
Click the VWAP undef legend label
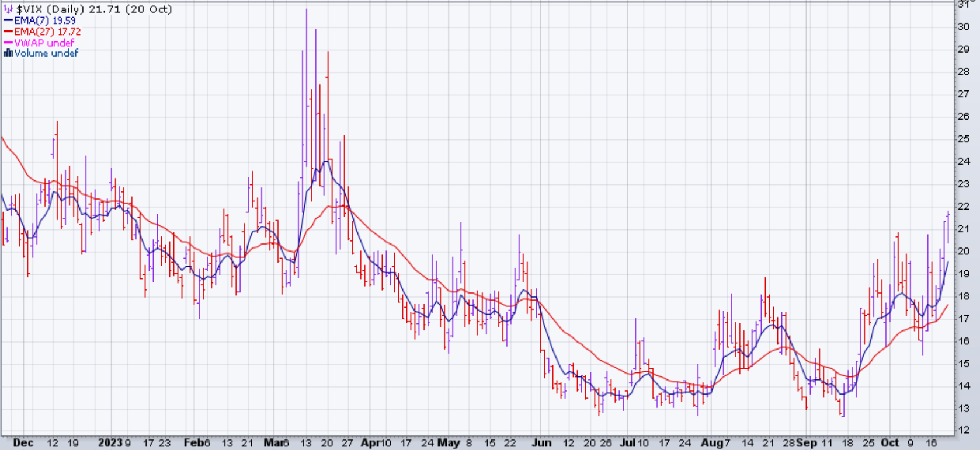[44, 43]
